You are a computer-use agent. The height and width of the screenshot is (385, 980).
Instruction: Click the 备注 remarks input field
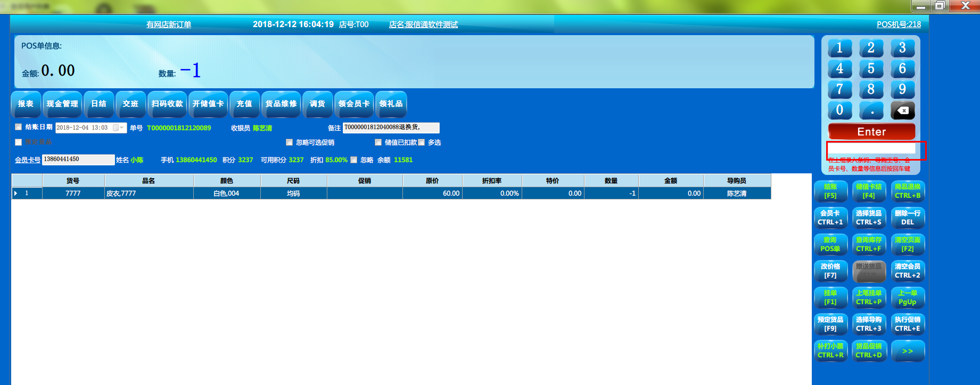click(x=391, y=128)
